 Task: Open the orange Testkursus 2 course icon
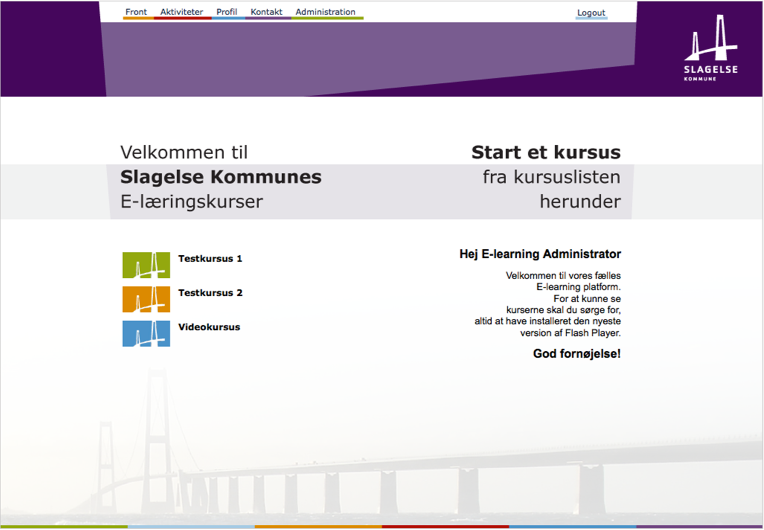tap(146, 299)
